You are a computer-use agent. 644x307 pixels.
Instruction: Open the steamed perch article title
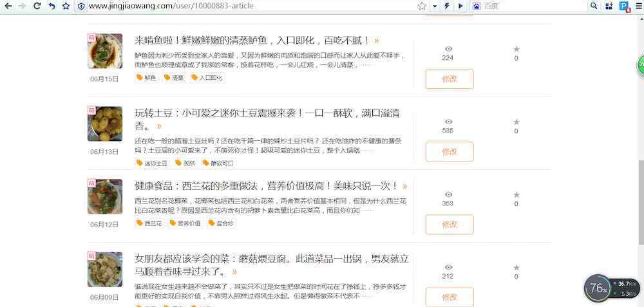tap(253, 40)
